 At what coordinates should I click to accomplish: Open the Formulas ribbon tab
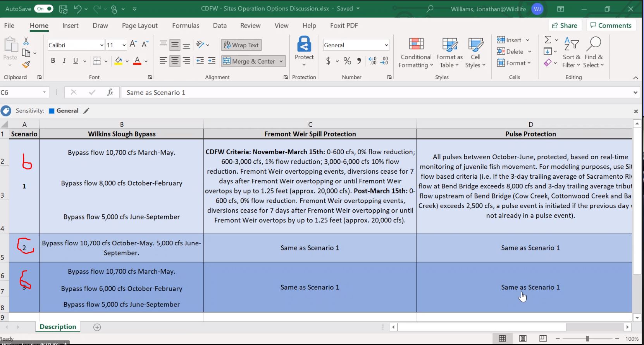point(186,26)
